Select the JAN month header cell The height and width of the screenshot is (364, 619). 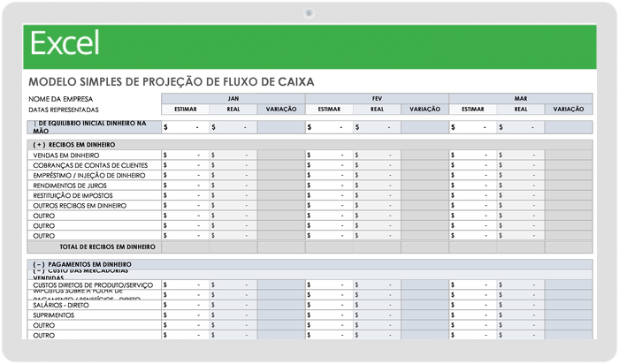point(233,98)
